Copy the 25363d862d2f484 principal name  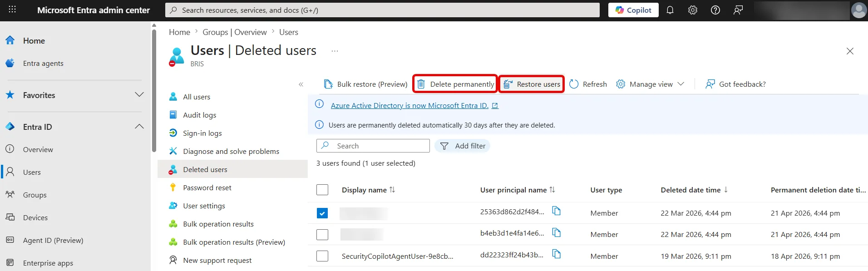(x=557, y=211)
